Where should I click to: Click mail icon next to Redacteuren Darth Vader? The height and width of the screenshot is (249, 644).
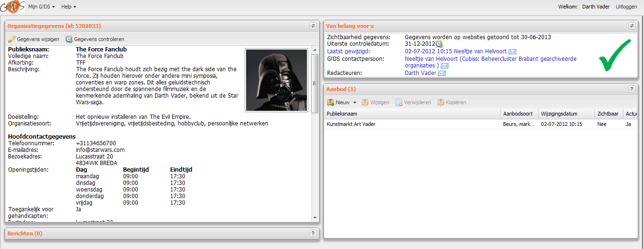(x=442, y=73)
